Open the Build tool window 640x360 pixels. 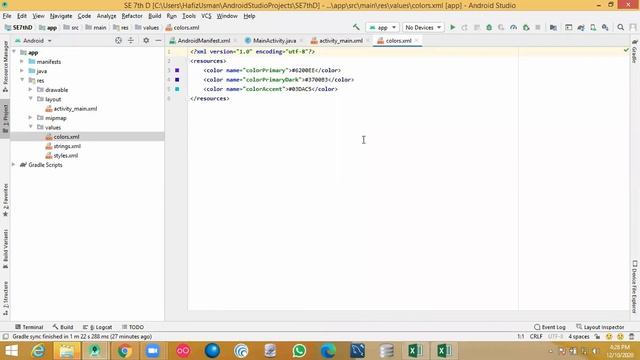point(63,327)
